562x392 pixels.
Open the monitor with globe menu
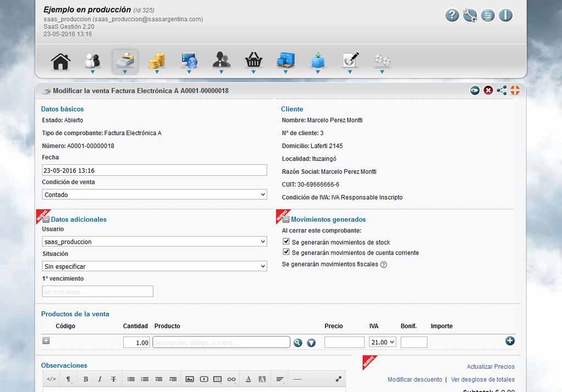coord(189,61)
